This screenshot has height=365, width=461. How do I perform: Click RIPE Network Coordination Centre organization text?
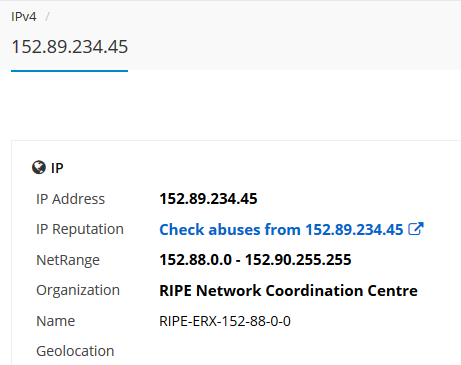pos(288,290)
